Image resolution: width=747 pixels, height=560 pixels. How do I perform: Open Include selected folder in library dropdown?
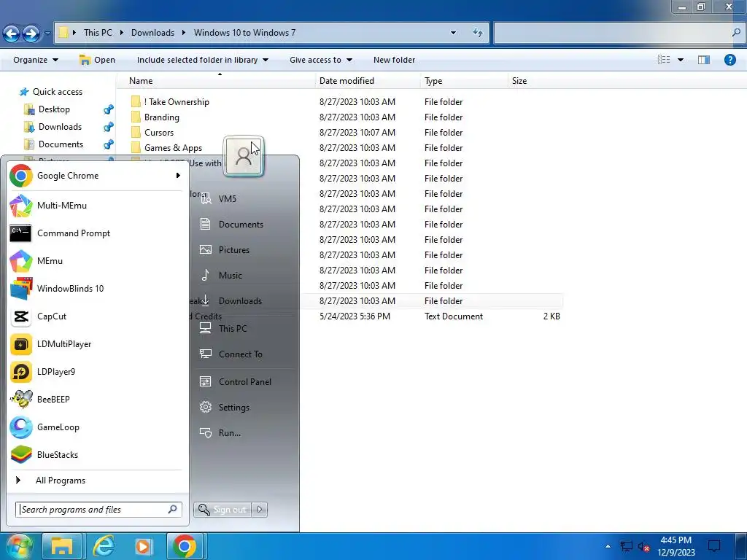click(x=203, y=60)
